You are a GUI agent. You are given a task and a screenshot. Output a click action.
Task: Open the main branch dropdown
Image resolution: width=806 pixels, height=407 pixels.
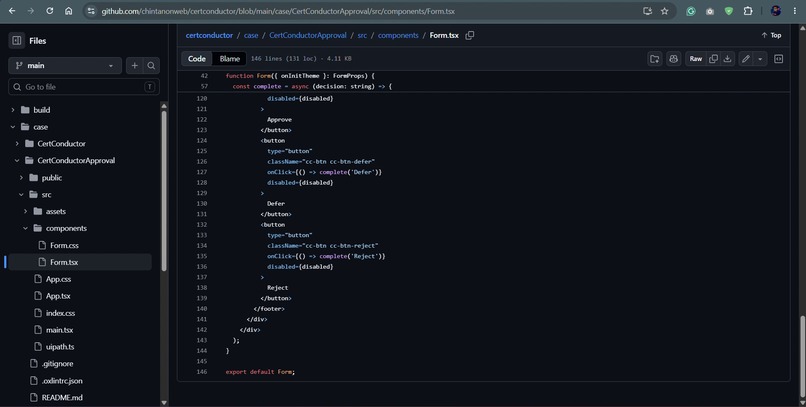(65, 66)
